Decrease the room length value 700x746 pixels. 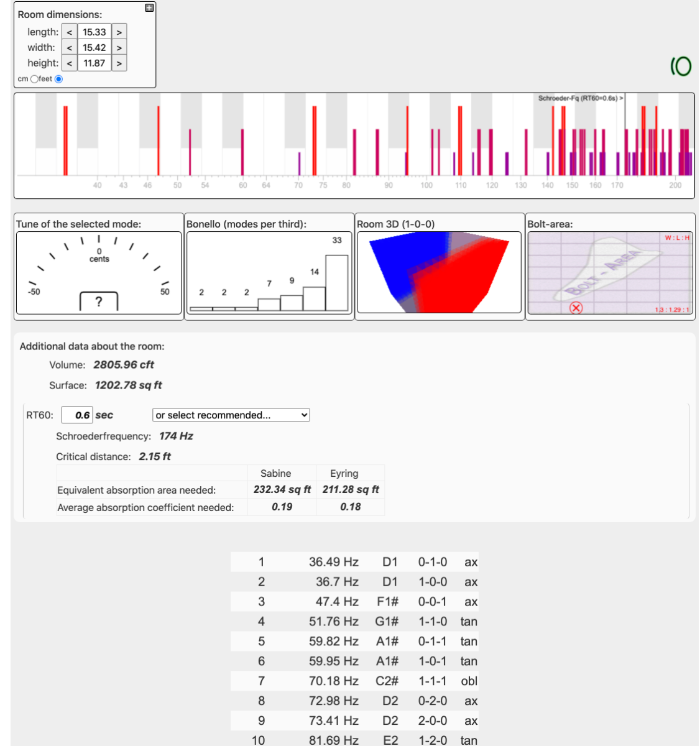click(x=69, y=32)
